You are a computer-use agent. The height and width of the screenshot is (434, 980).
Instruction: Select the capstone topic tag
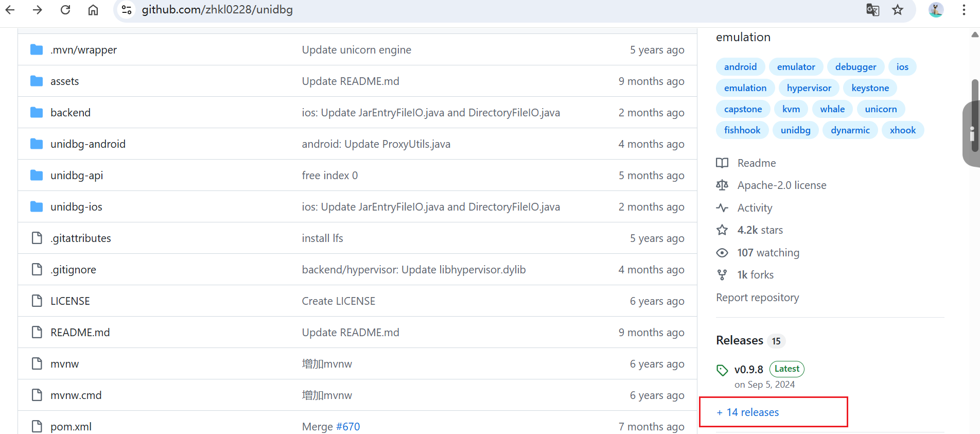(x=743, y=109)
